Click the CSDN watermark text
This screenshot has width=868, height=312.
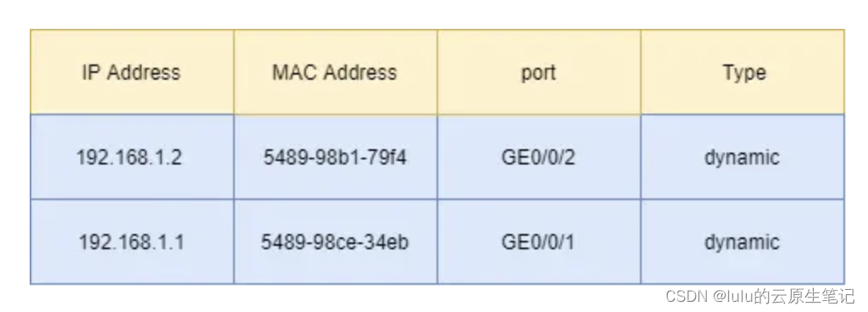(687, 297)
